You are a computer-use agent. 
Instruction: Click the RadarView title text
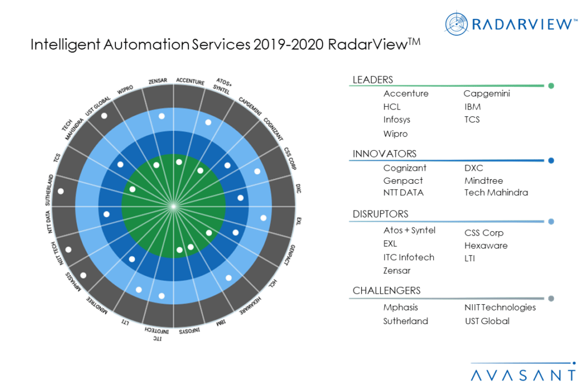(225, 45)
